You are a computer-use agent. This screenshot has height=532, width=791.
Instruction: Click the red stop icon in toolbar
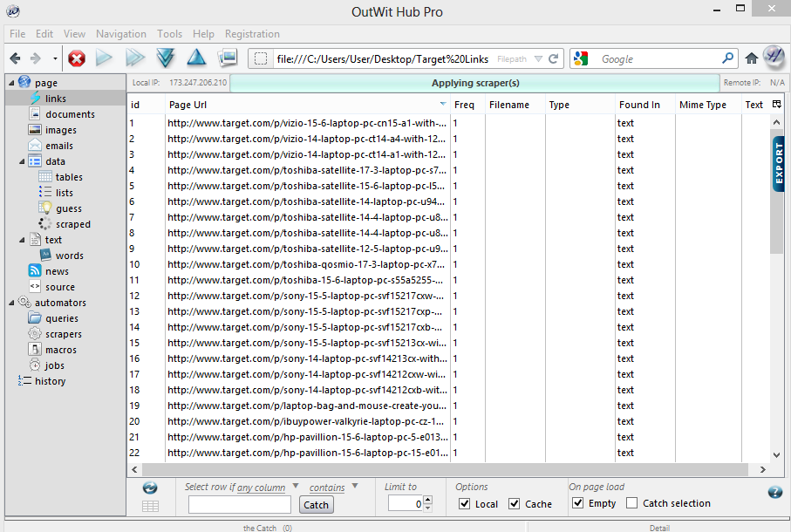tap(77, 59)
